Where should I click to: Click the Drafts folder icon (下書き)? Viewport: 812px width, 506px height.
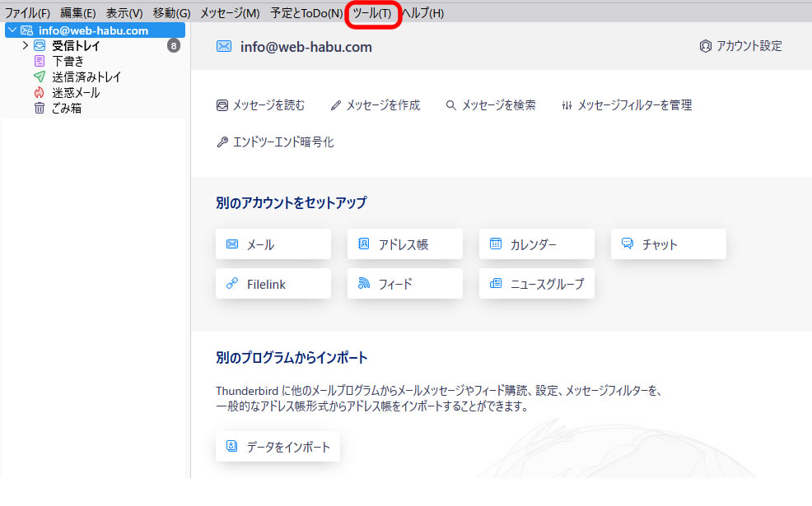coord(40,61)
